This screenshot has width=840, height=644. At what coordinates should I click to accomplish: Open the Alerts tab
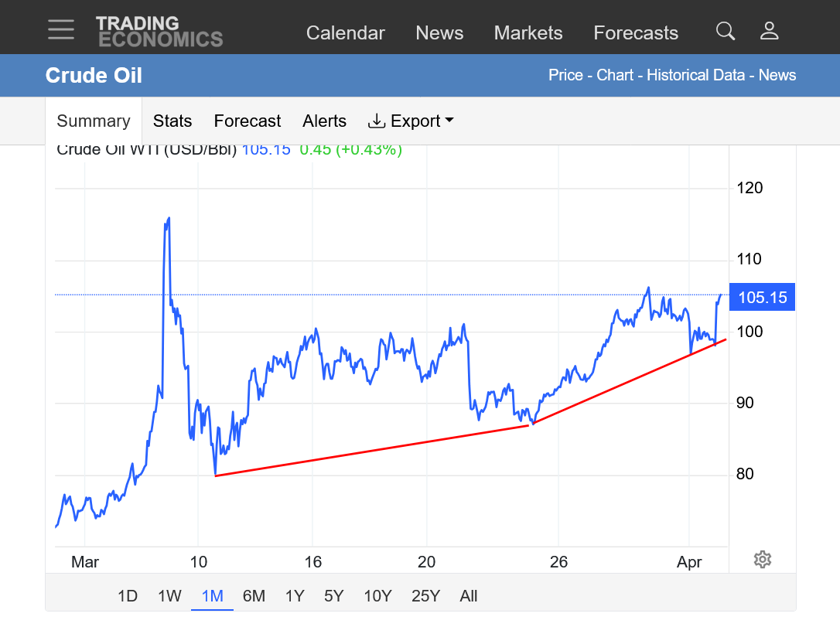324,121
